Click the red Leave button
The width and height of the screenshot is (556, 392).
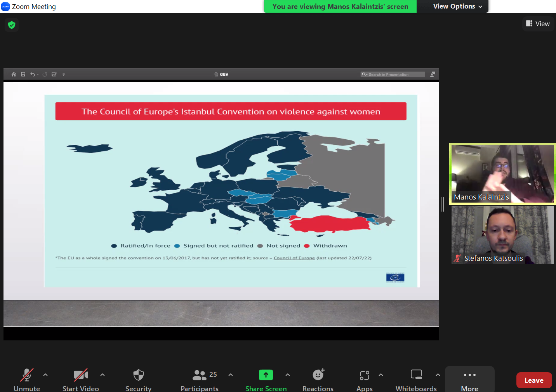(x=534, y=380)
